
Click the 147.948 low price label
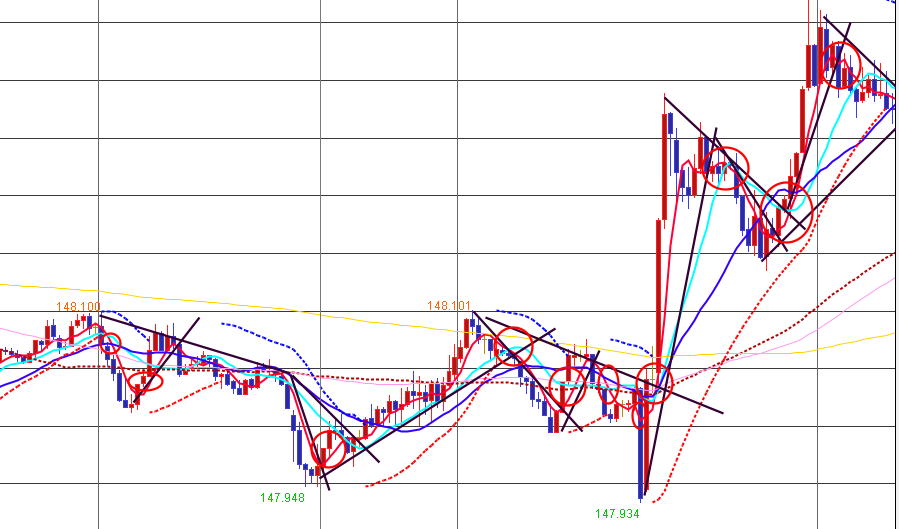[282, 496]
